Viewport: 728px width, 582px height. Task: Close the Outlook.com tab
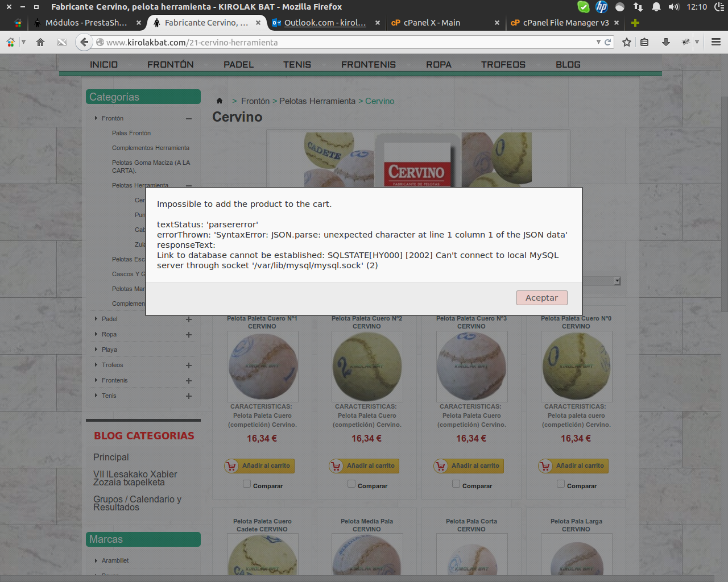(x=378, y=23)
